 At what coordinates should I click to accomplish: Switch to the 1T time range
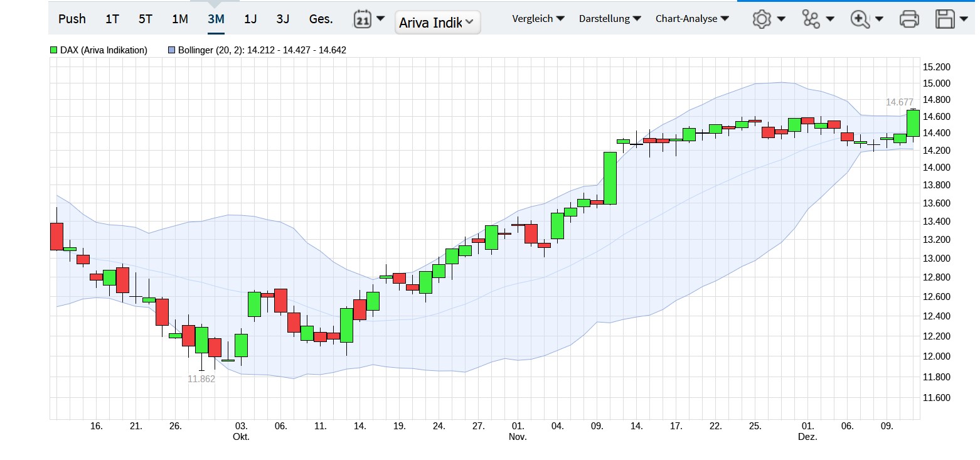coord(112,19)
